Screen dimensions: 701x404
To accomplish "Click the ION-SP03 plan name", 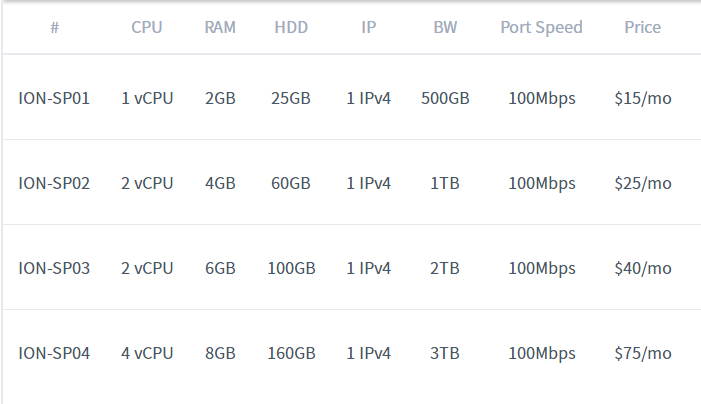I will point(54,268).
